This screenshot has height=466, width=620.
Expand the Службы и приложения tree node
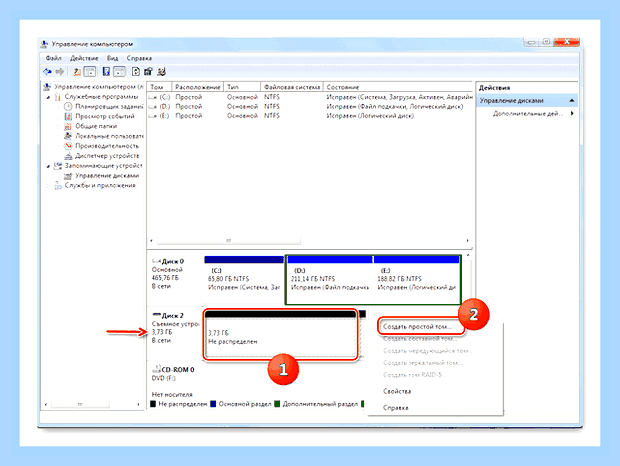pos(48,185)
